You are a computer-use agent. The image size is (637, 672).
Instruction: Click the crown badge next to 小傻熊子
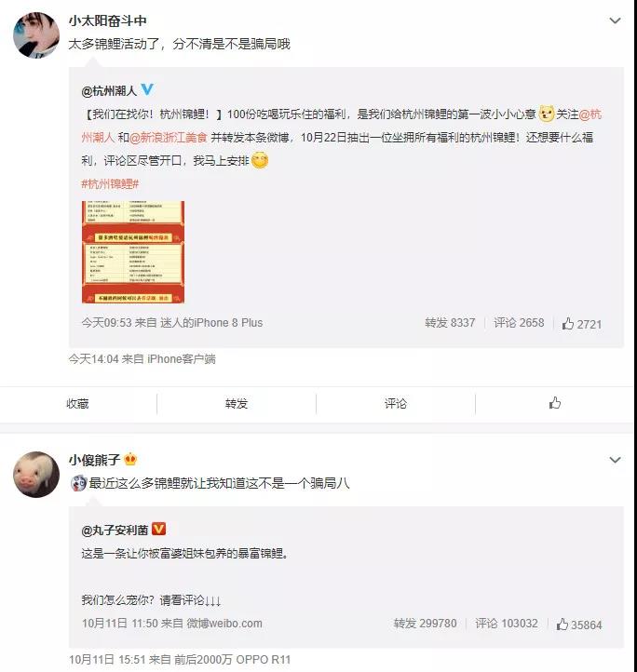pos(130,460)
